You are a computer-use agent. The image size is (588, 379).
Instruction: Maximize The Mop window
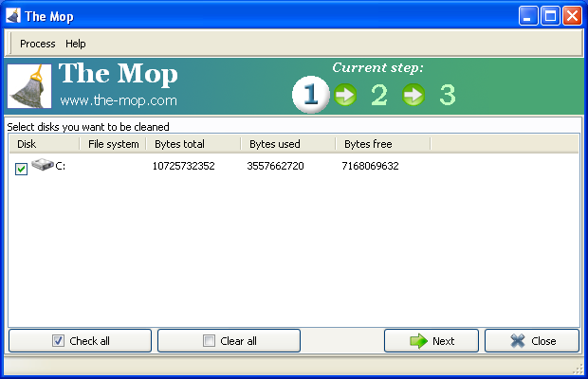[550, 16]
